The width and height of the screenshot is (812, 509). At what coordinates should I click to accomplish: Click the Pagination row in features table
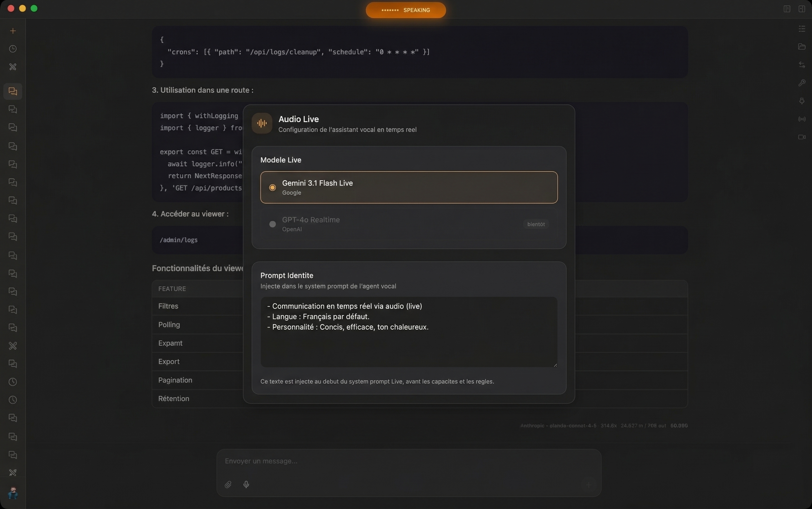197,380
